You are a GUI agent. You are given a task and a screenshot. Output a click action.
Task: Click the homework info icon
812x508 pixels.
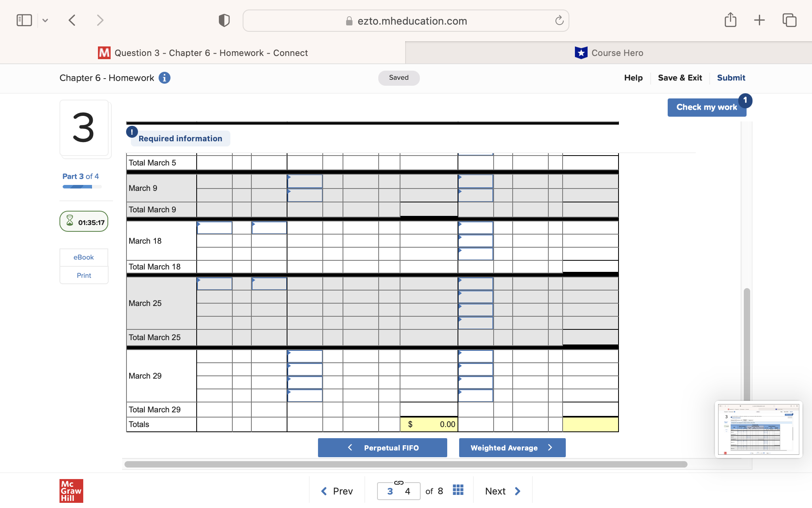[x=165, y=78]
